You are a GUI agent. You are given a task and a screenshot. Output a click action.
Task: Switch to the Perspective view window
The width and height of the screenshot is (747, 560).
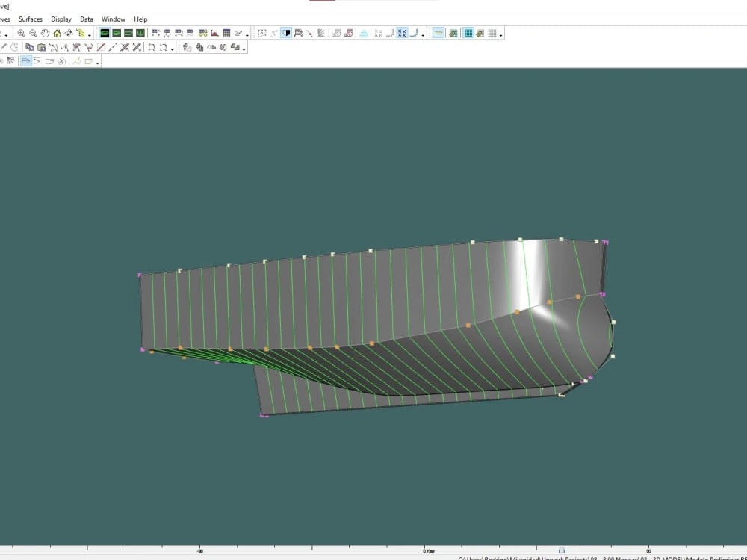pyautogui.click(x=105, y=34)
